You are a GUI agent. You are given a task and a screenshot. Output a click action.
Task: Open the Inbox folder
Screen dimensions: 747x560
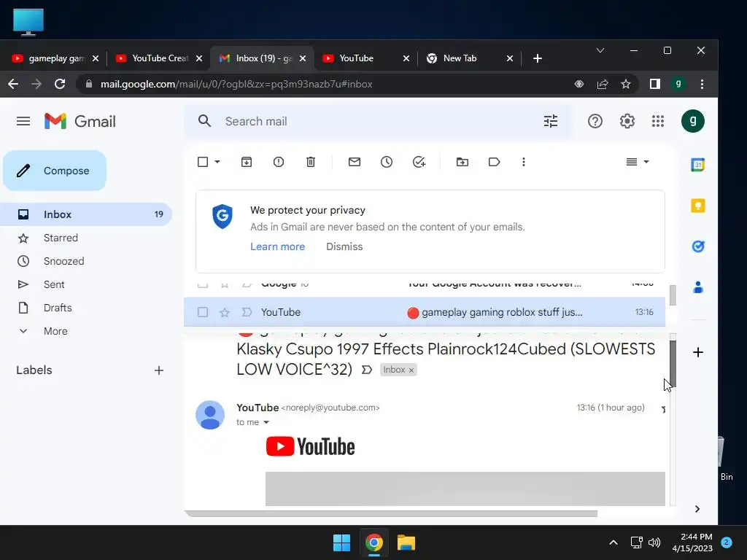(x=86, y=214)
